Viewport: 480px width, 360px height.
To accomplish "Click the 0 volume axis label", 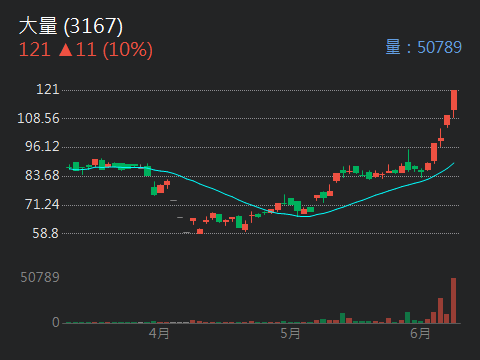I will point(56,322).
